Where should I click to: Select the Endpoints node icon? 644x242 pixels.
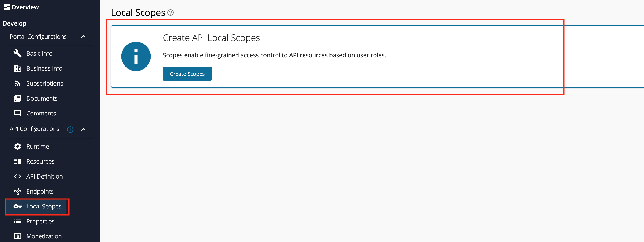coord(18,191)
